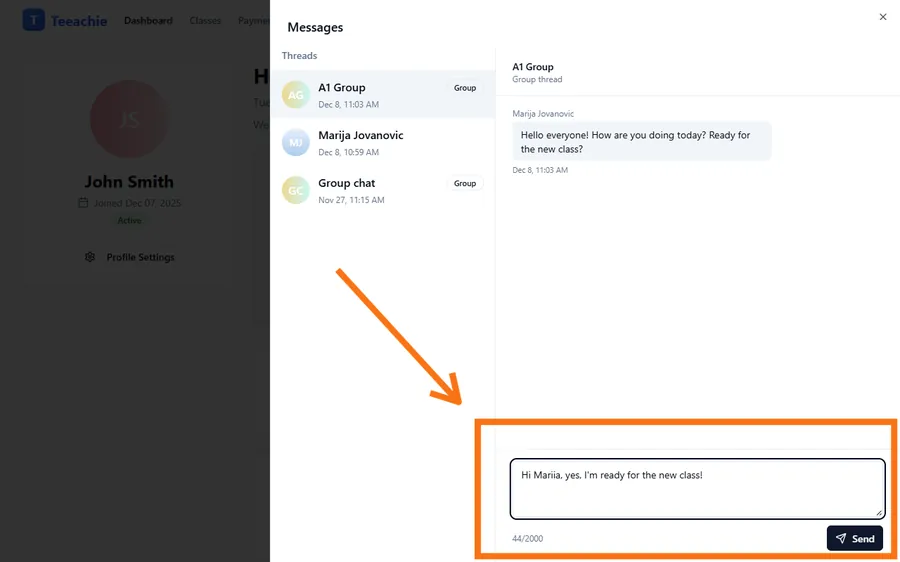Open Profile Settings link
Screen dimensions: 900x562
point(140,257)
